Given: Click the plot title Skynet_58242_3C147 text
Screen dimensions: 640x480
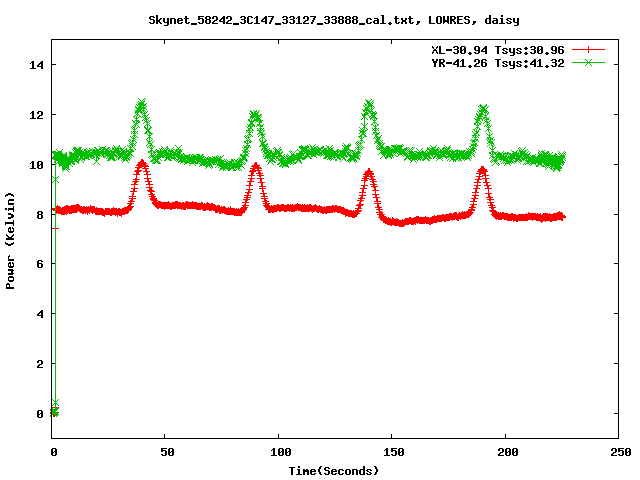Looking at the screenshot, I should (x=334, y=20).
